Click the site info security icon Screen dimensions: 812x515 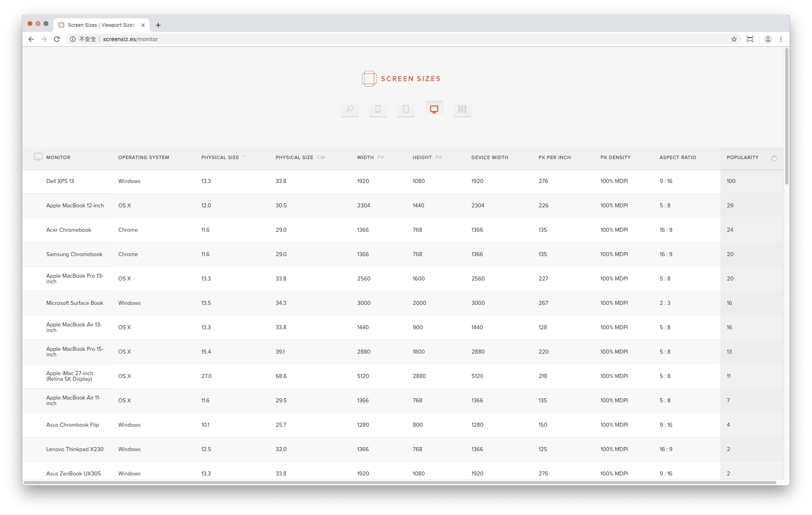coord(73,39)
